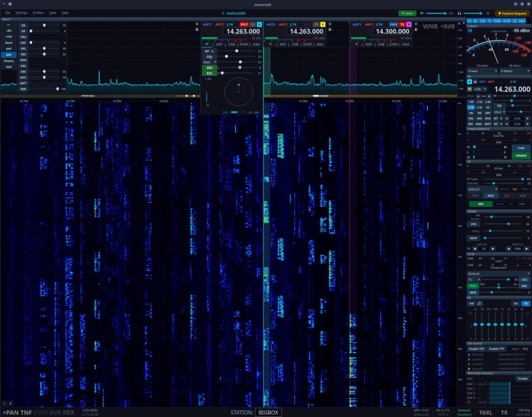
Task: Toggle the PROC speech processor
Action: pos(473,286)
